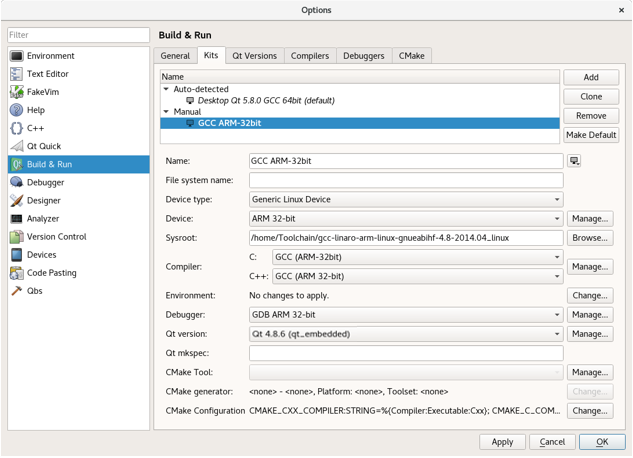The image size is (633, 458).
Task: Open the Debugger GDB ARM 32-bit dropdown
Action: [x=406, y=315]
